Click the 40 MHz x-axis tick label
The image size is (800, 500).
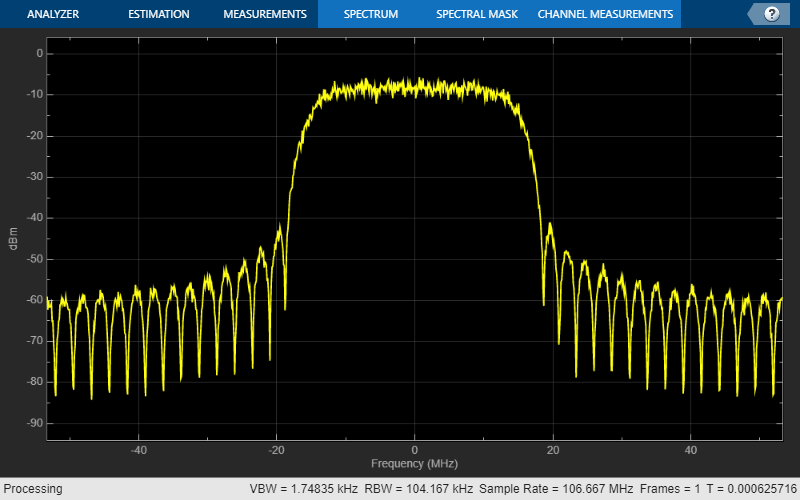click(x=690, y=450)
